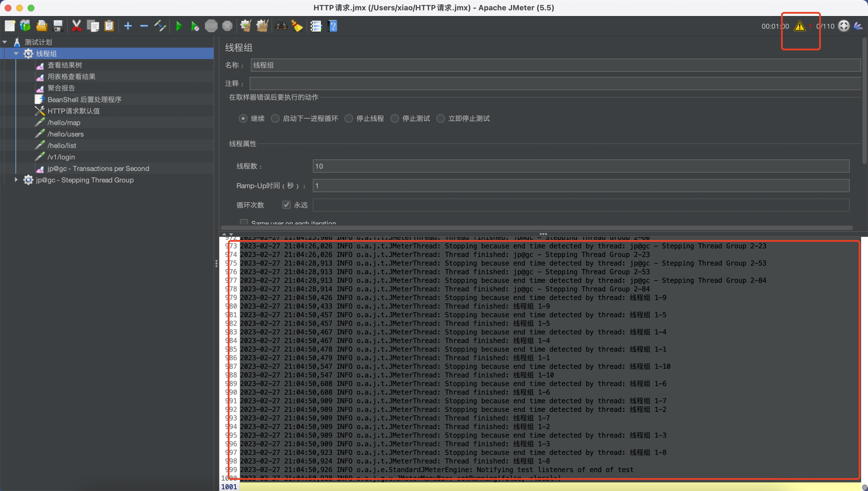
Task: Click the horizontal scrollbar under thread settings
Action: pos(536,228)
